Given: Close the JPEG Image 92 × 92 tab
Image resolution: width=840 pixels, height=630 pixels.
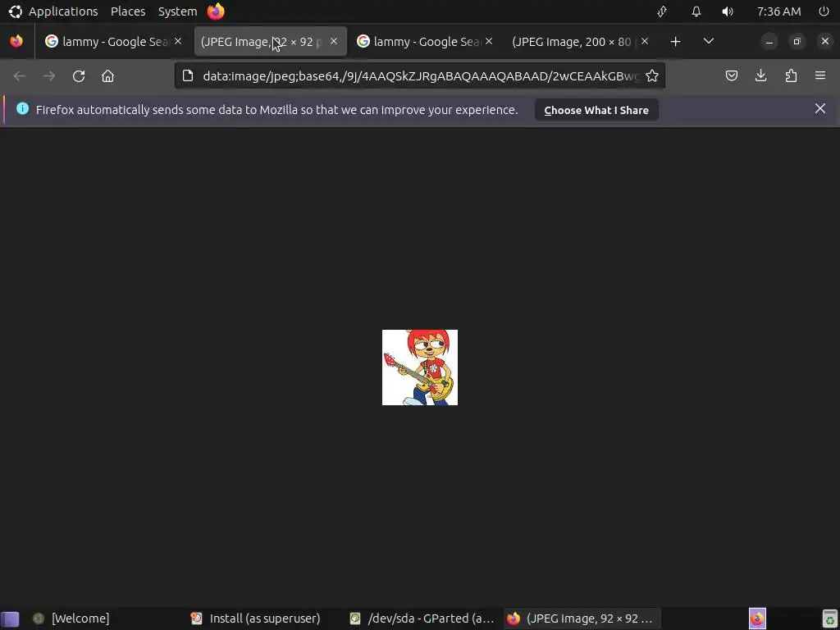Looking at the screenshot, I should click(334, 41).
